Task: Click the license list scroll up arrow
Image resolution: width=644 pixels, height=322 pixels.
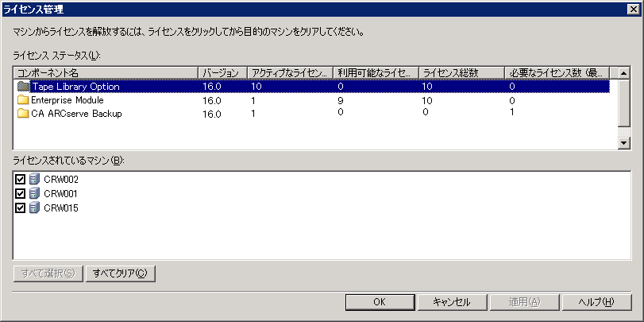Action: 624,74
